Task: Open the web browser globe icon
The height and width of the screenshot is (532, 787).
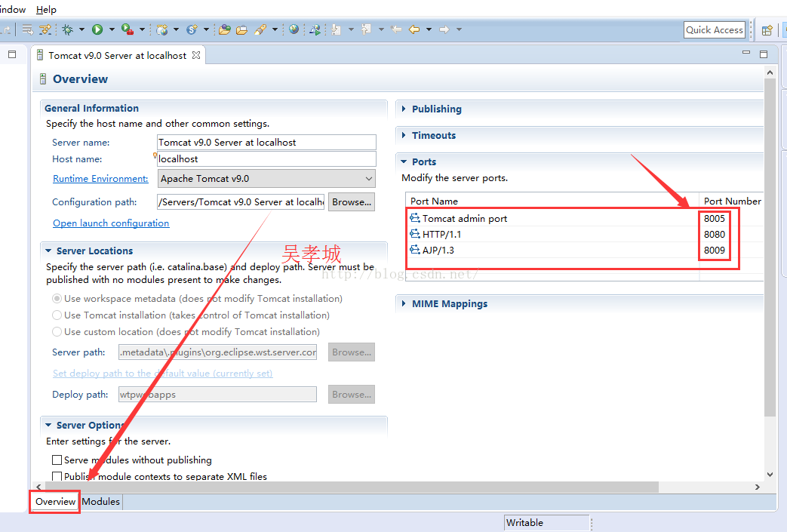Action: tap(294, 29)
